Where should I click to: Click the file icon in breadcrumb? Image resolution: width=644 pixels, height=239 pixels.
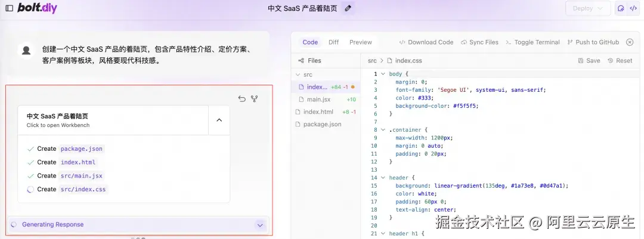click(390, 60)
